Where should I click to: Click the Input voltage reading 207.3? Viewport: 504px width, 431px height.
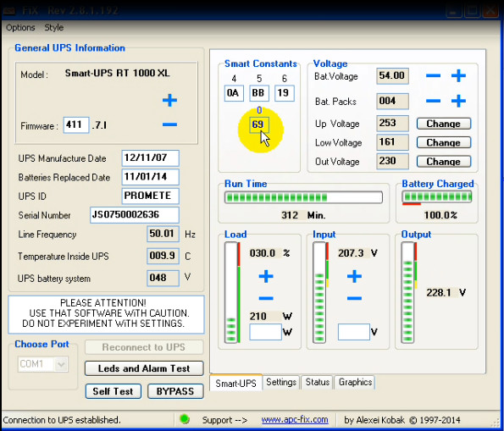point(351,253)
